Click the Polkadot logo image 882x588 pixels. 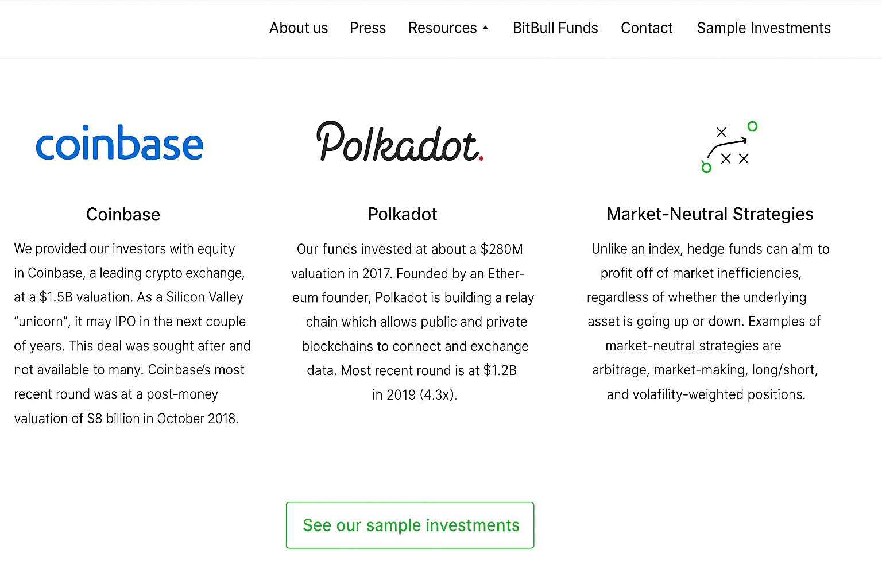tap(400, 142)
